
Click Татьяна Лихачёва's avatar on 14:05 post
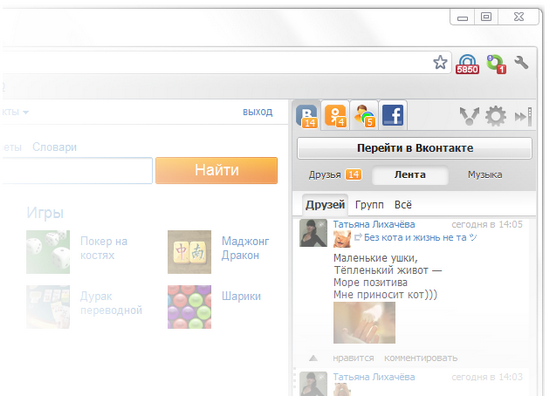[313, 233]
